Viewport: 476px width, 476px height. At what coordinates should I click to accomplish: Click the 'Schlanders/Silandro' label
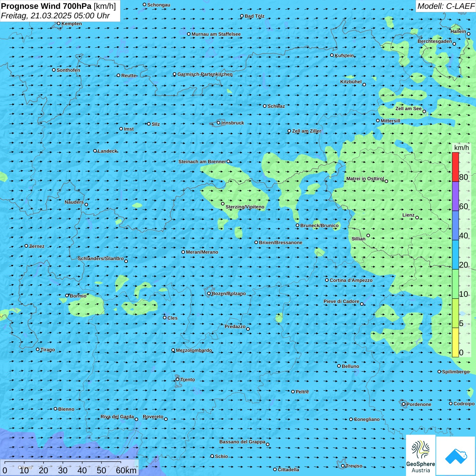(x=101, y=258)
